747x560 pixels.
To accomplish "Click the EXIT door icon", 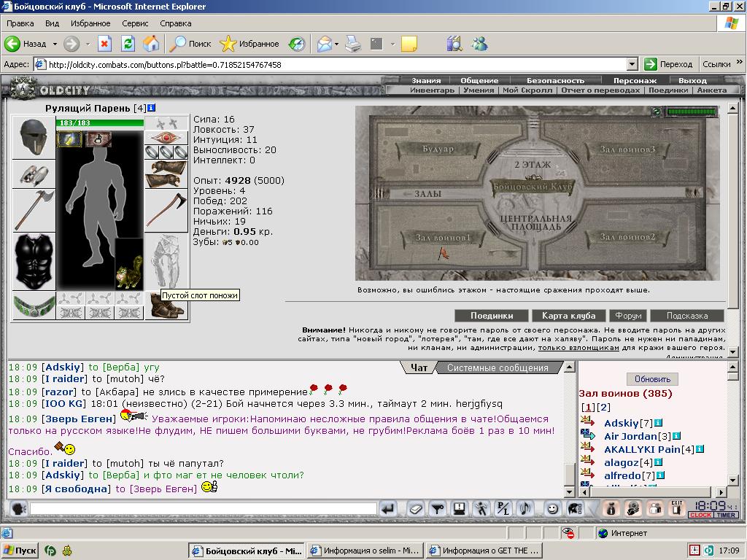I will [677, 508].
